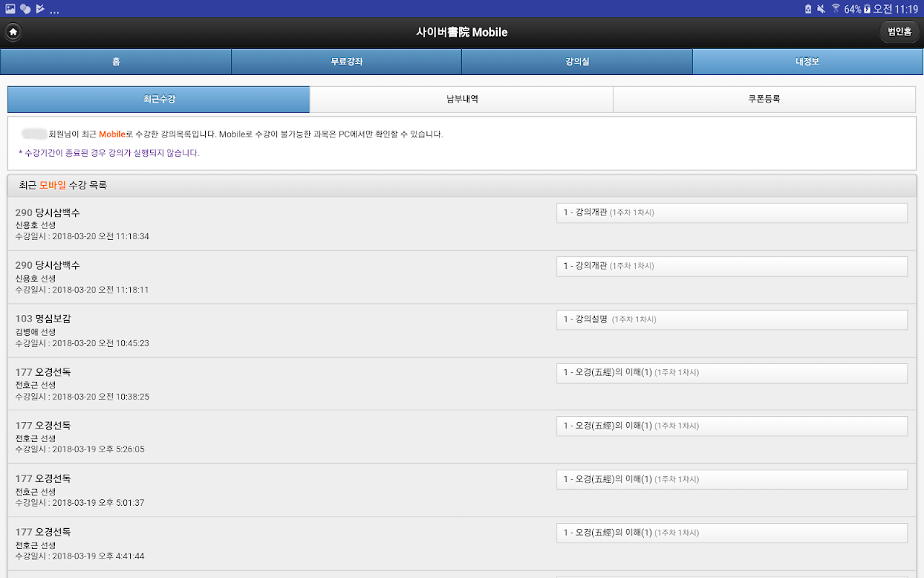
Task: Click timestamp 2018-03-20 오전 11:18:34
Action: point(100,236)
